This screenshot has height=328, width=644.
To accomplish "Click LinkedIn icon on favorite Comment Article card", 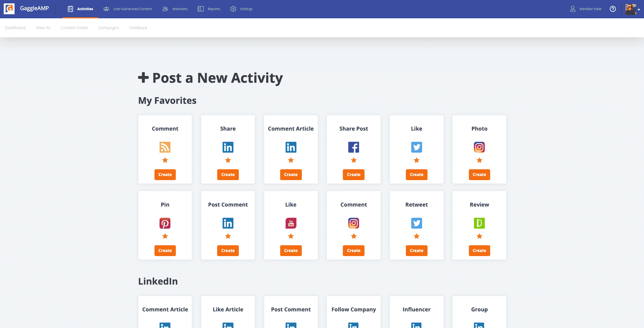I will [291, 147].
